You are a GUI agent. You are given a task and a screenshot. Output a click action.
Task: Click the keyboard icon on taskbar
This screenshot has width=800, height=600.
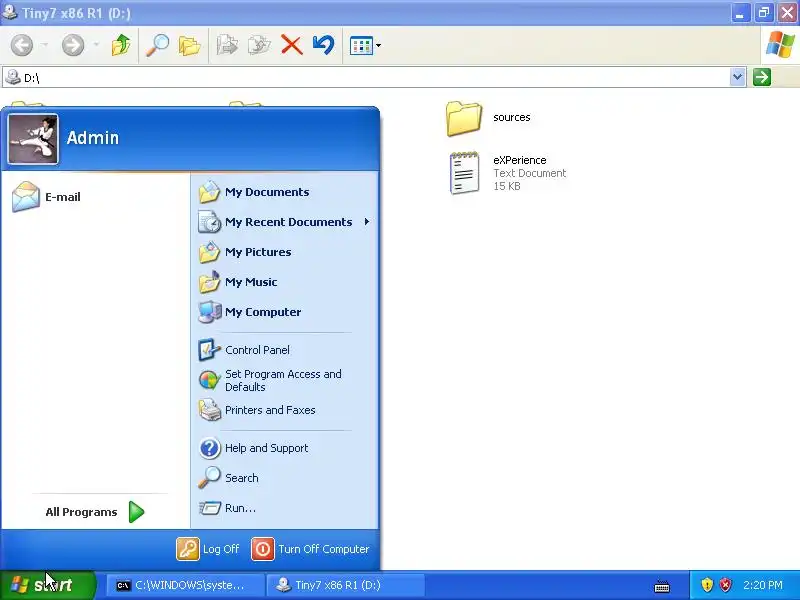pos(662,586)
